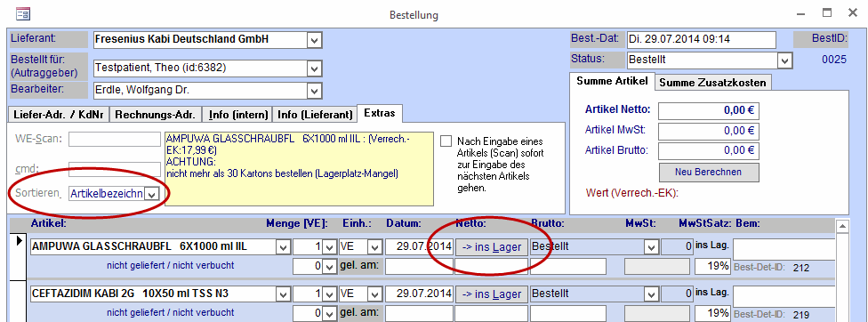Viewport: 868px width, 322px height.
Task: Tick the 'Nach Eingabe eines Artikels' checkbox
Action: [446, 141]
